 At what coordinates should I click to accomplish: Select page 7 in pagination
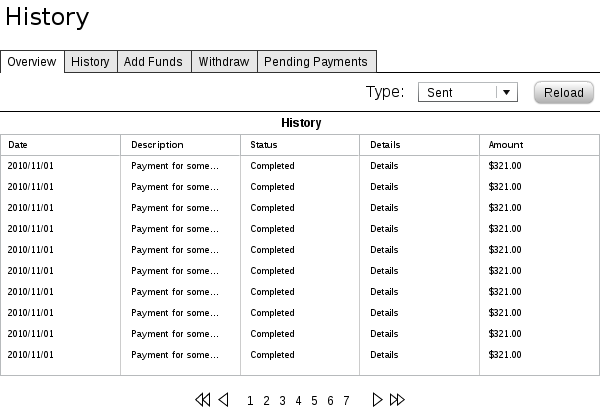click(x=346, y=401)
